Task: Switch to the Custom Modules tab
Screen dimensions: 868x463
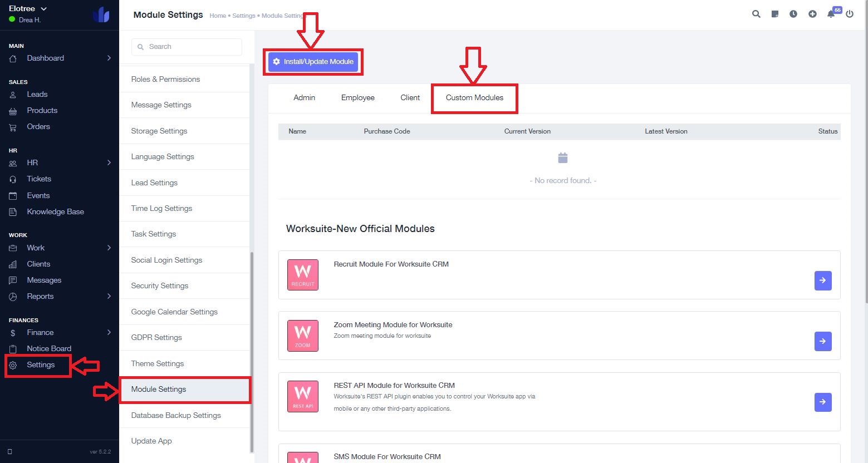Action: click(474, 97)
